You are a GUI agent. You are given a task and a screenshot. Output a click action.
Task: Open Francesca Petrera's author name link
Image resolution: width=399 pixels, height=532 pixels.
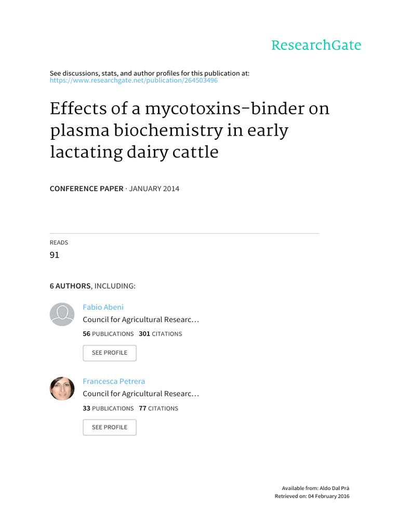click(114, 381)
